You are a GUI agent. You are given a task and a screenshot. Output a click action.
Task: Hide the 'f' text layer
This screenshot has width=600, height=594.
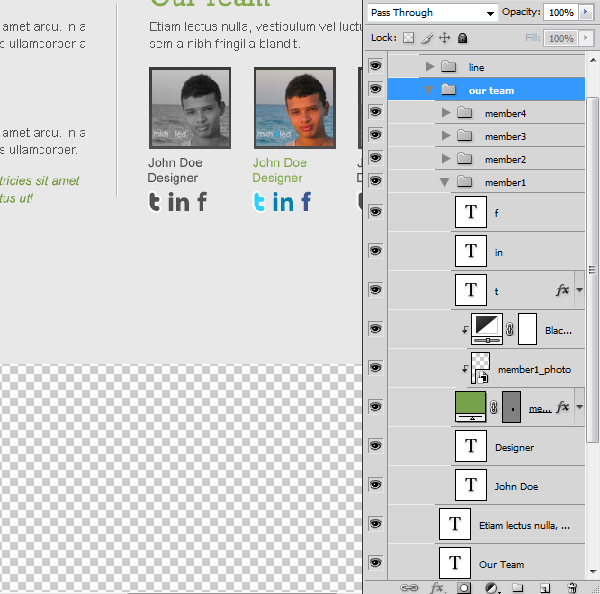tap(375, 212)
